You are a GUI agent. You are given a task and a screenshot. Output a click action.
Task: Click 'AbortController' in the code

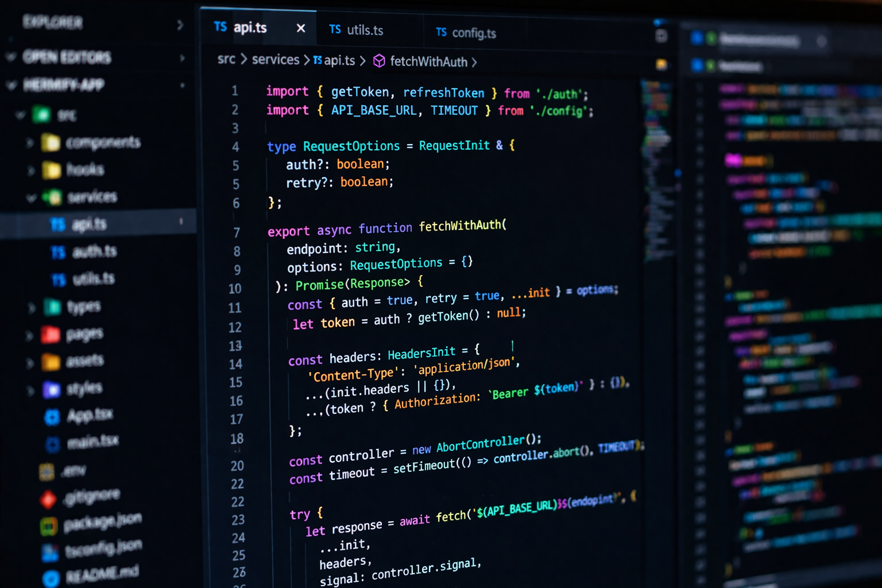(x=481, y=444)
